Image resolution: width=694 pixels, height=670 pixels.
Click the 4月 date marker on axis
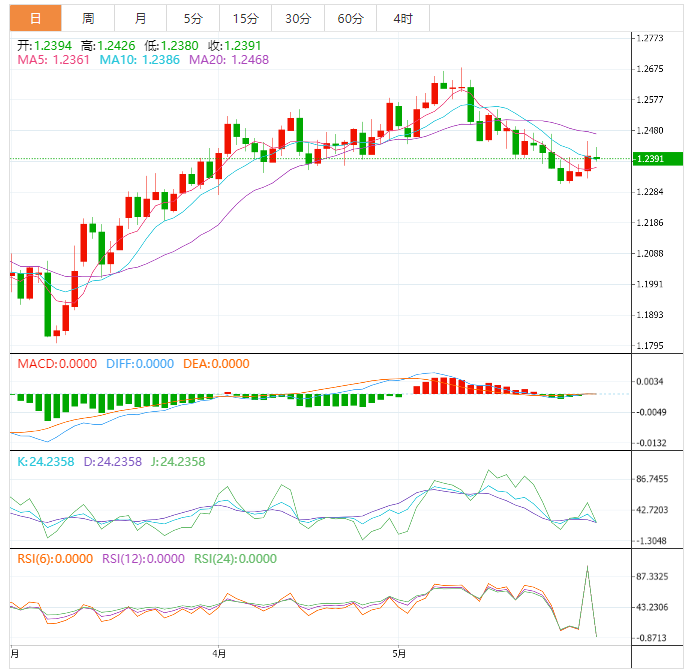click(219, 654)
